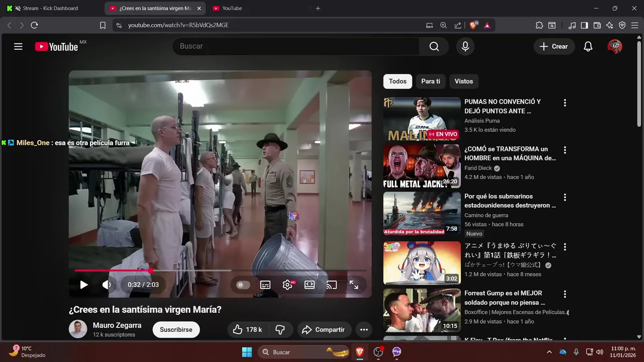Viewport: 644px width, 362px height.
Task: Click Crear button
Action: coord(554,46)
